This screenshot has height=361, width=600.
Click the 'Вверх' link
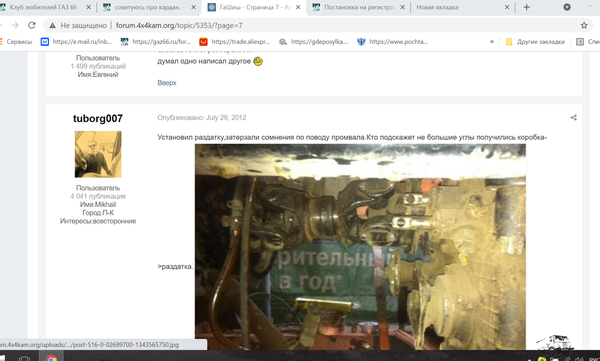point(167,83)
